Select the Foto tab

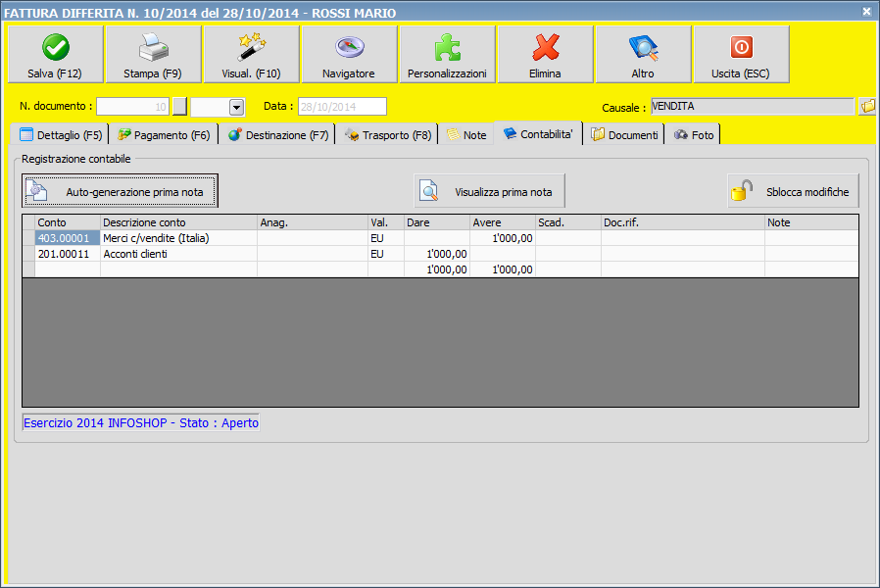pyautogui.click(x=694, y=135)
